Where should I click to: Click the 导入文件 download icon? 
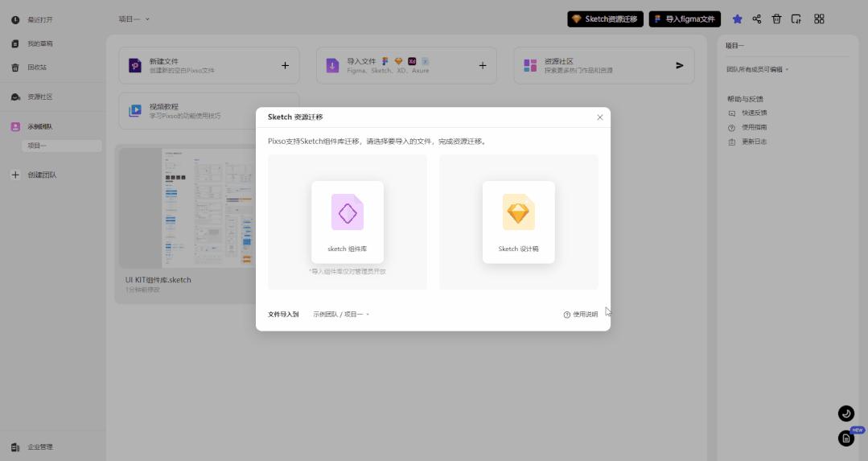[332, 65]
